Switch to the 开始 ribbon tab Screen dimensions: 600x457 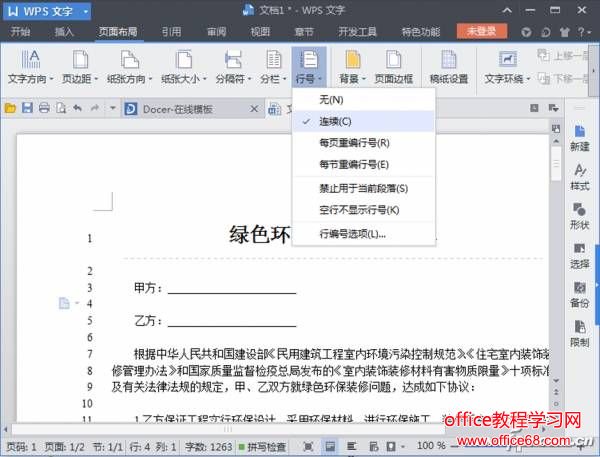pyautogui.click(x=20, y=31)
